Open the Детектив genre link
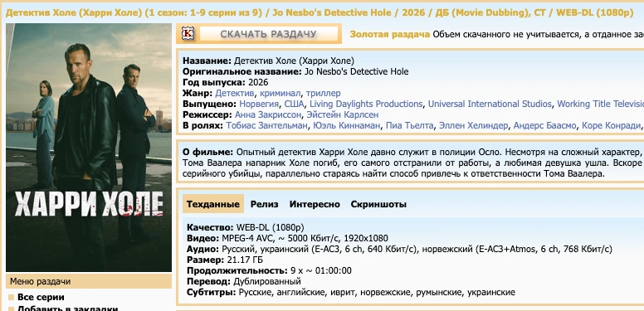Image resolution: width=644 pixels, height=311 pixels. [x=235, y=93]
